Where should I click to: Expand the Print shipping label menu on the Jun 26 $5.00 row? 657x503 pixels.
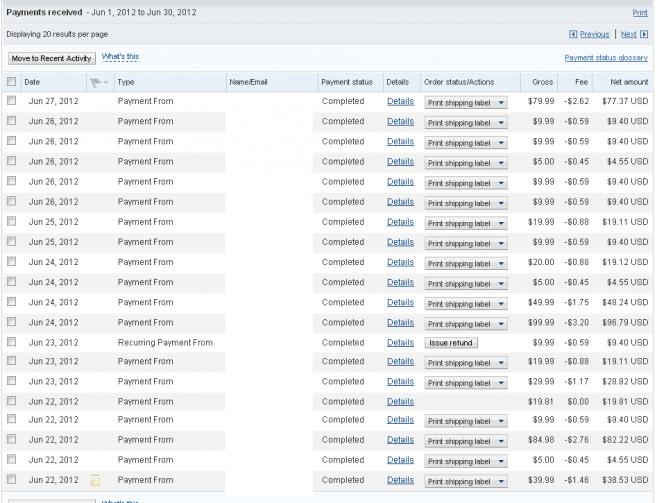[466, 163]
